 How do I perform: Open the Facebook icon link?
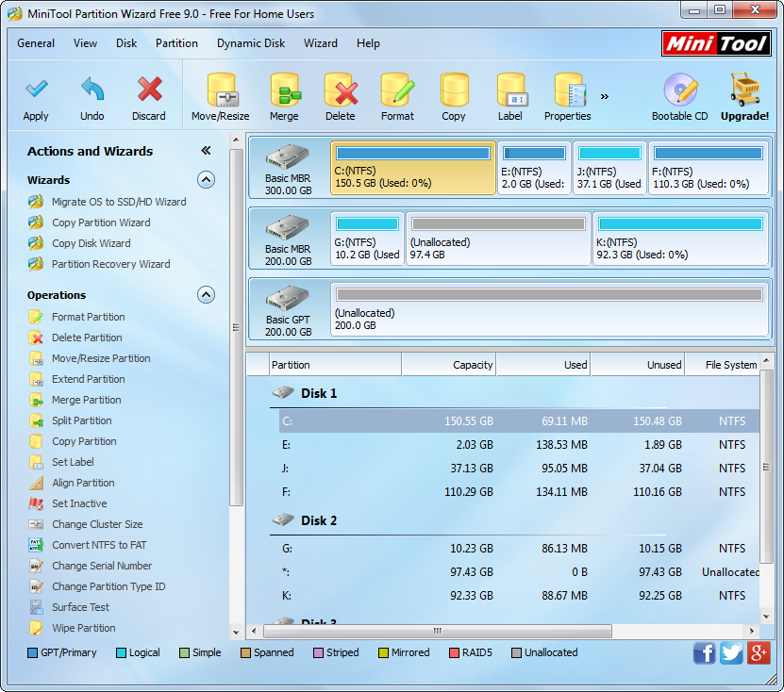point(704,653)
